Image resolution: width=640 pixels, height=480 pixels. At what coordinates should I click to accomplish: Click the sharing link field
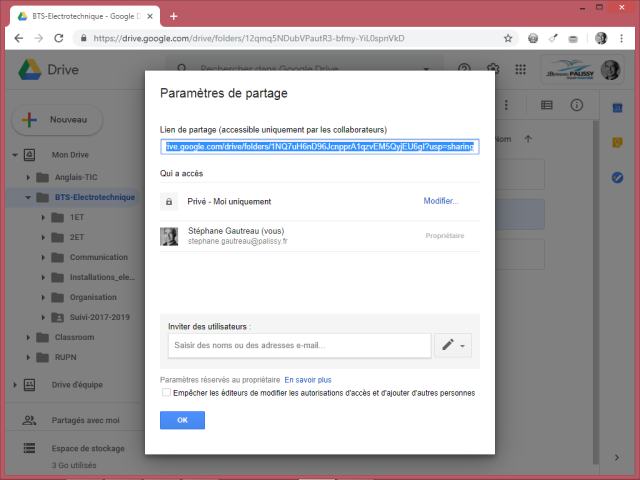tap(320, 147)
